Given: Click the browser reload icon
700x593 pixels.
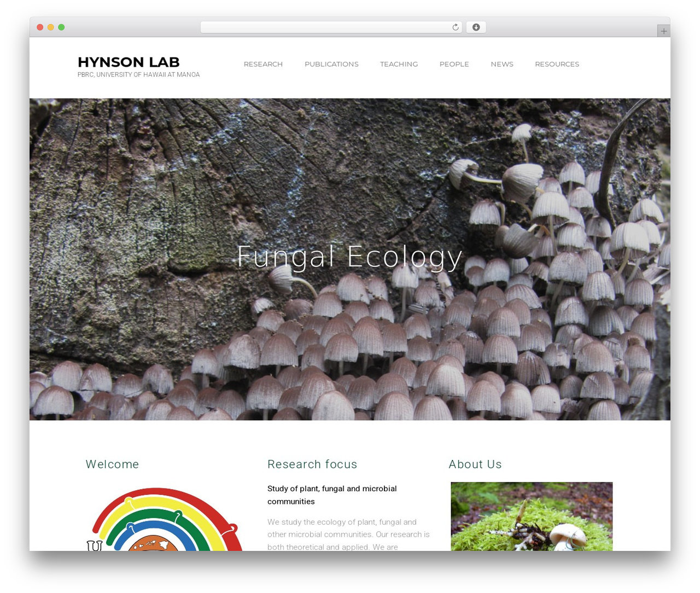Looking at the screenshot, I should 455,27.
